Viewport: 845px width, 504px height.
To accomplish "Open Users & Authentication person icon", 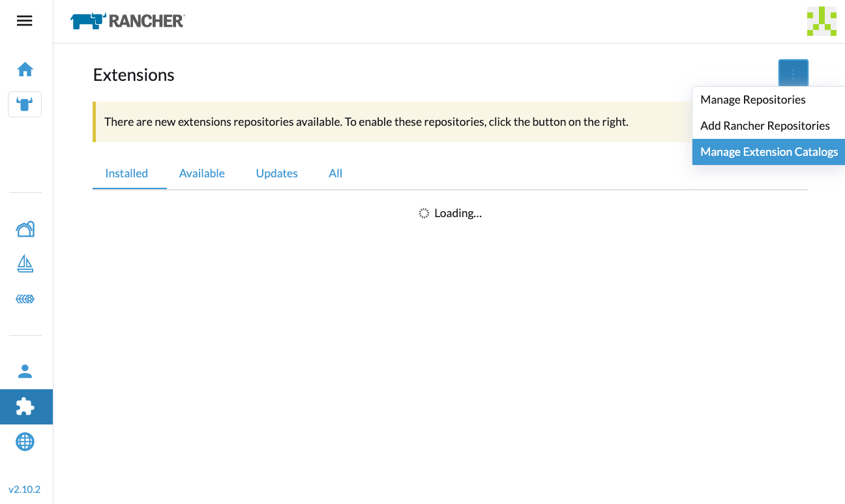I will [x=25, y=371].
